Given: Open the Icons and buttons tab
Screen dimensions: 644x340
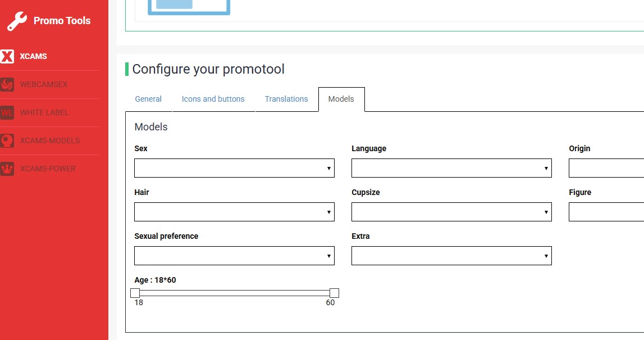Looking at the screenshot, I should pos(213,99).
